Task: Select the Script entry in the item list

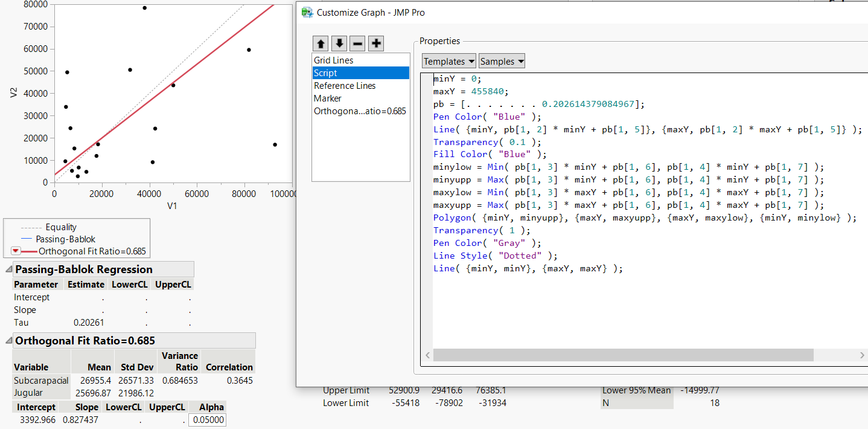Action: click(326, 73)
